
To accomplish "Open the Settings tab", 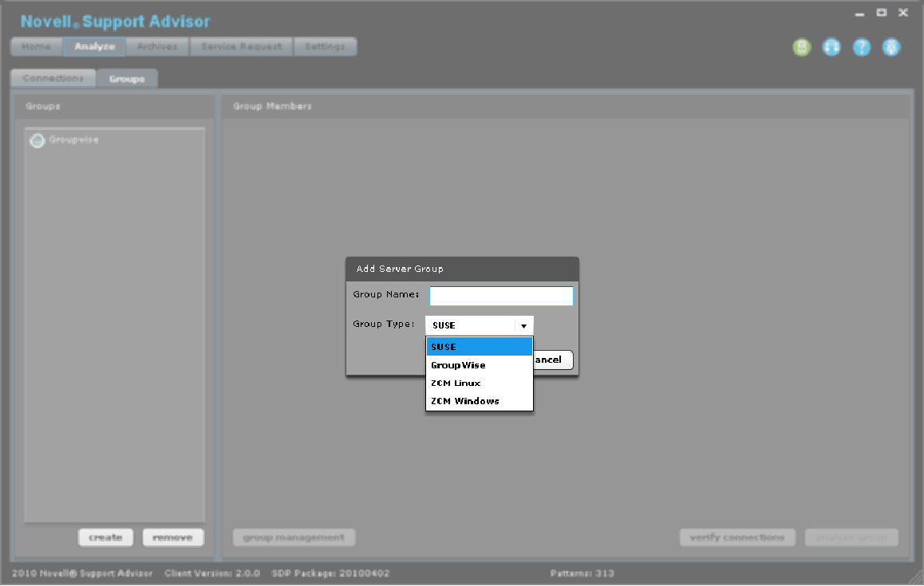I will coord(325,46).
